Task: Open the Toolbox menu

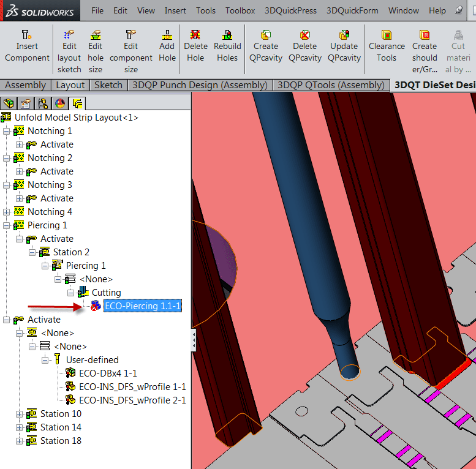Action: (x=240, y=10)
